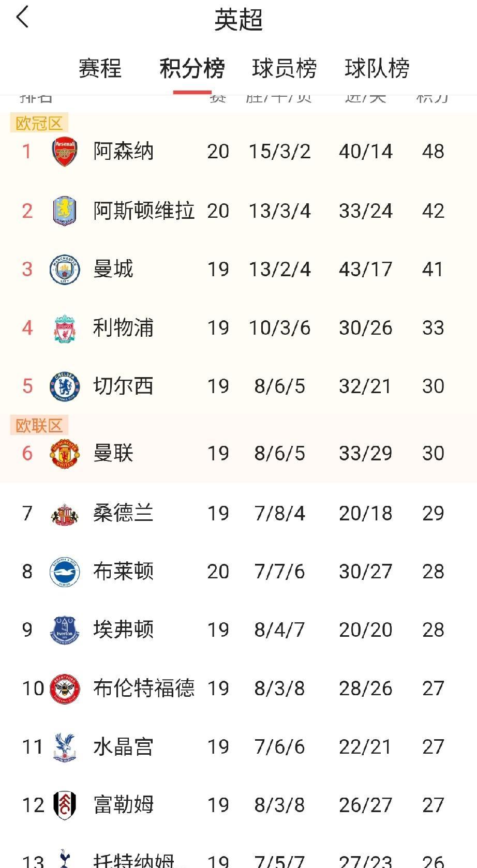477x868 pixels.
Task: Tap the Manchester United crest
Action: coord(65,454)
